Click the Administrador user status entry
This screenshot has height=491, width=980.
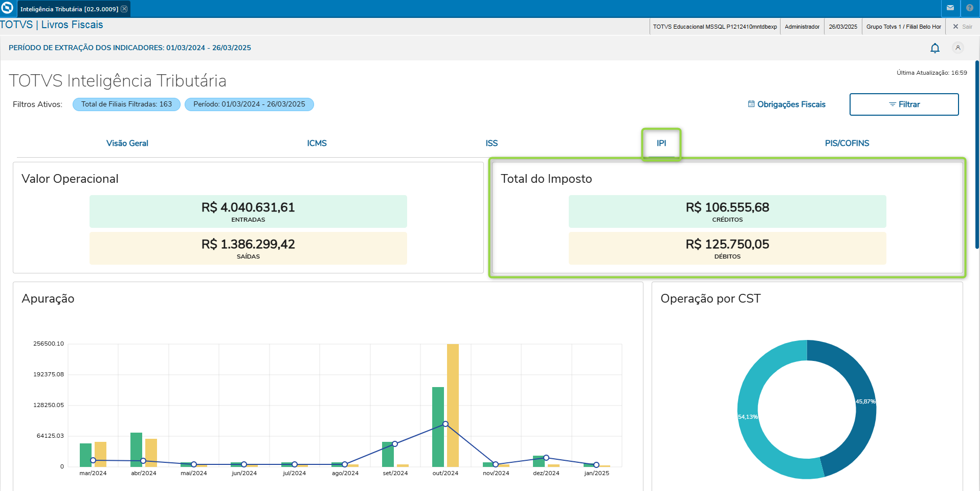pos(802,27)
